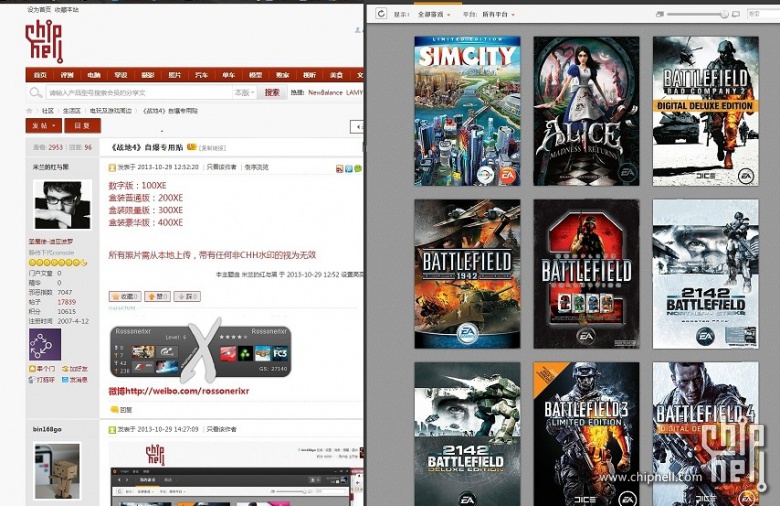Open the Alice Madness Returns game cover
780x506 pixels.
(586, 111)
